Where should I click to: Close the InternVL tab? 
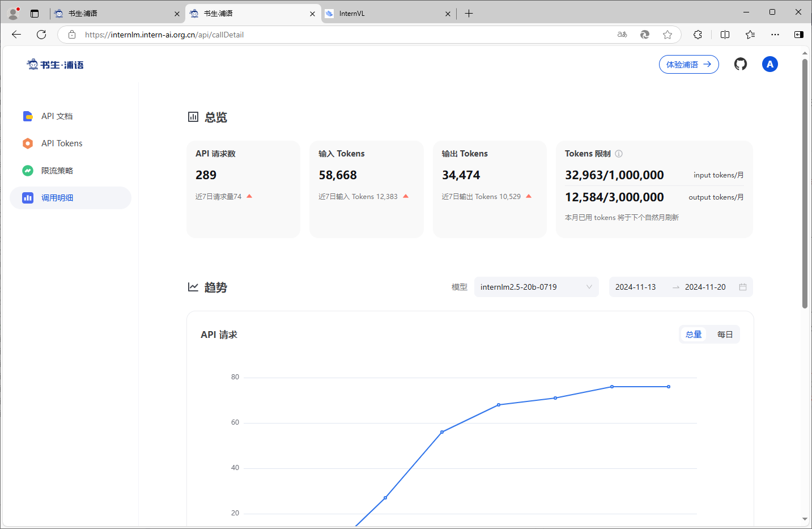coord(448,14)
